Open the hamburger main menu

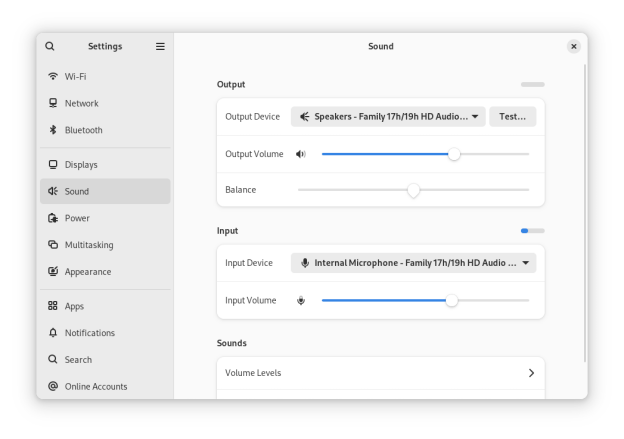click(x=160, y=46)
